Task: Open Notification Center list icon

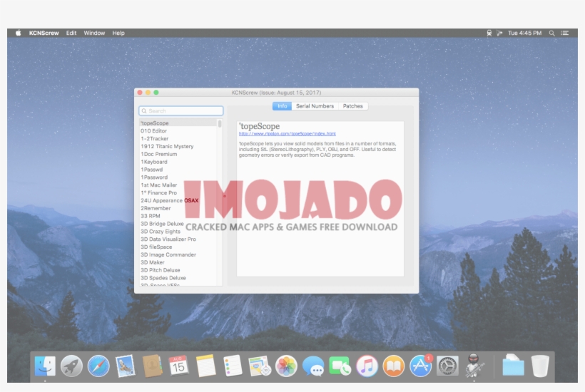Action: point(565,33)
